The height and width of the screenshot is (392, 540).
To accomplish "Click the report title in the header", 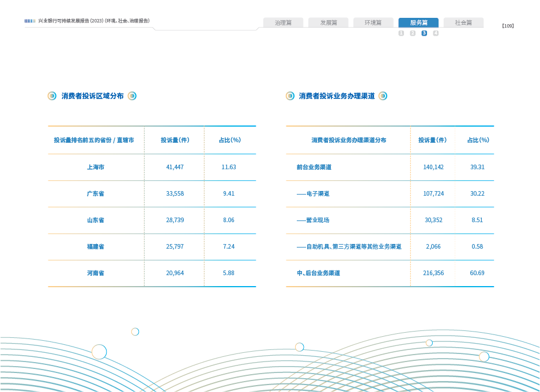I will tap(94, 21).
